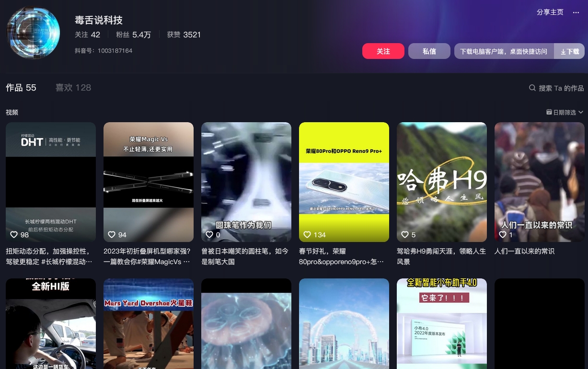Click the title 曾被日本嘲笑的圆柱笔
Viewport: 588px width, 369px height.
tap(245, 256)
